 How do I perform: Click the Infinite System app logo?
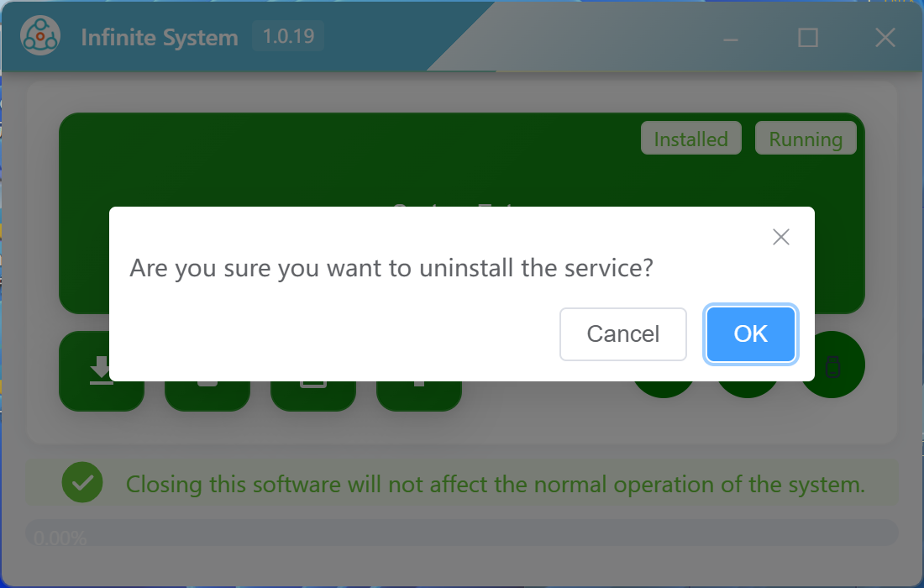point(40,36)
